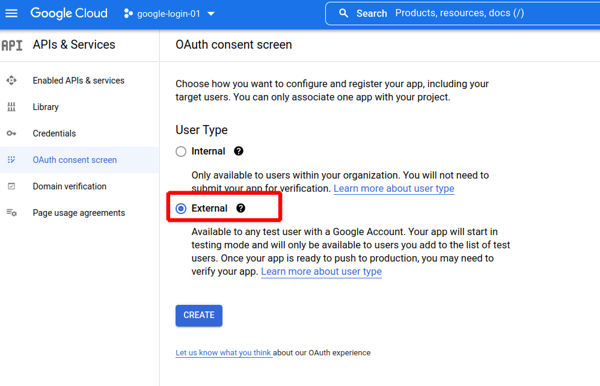Screen dimensions: 600x386
Task: Click the project hexagon icon beside google-login-01
Action: pyautogui.click(x=128, y=14)
